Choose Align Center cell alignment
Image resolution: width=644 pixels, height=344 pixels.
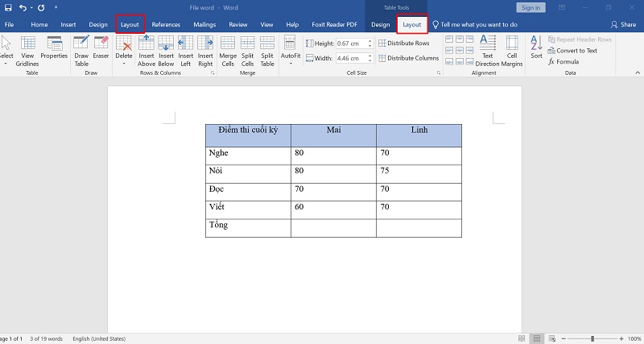pyautogui.click(x=460, y=50)
